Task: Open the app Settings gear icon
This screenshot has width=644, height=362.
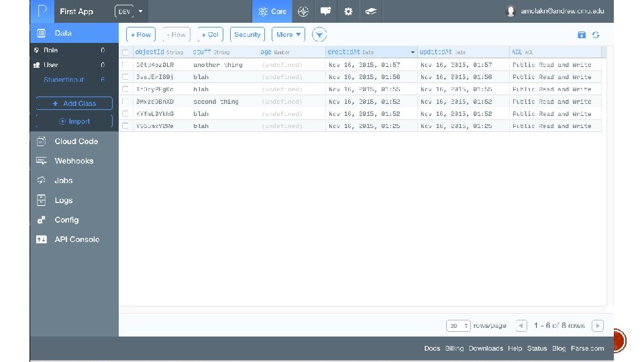Action: click(x=348, y=11)
